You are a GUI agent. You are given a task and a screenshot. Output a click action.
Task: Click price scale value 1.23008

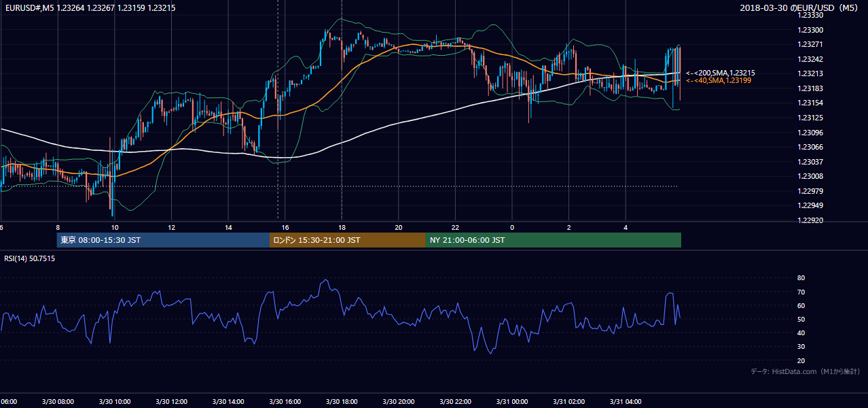tap(810, 176)
